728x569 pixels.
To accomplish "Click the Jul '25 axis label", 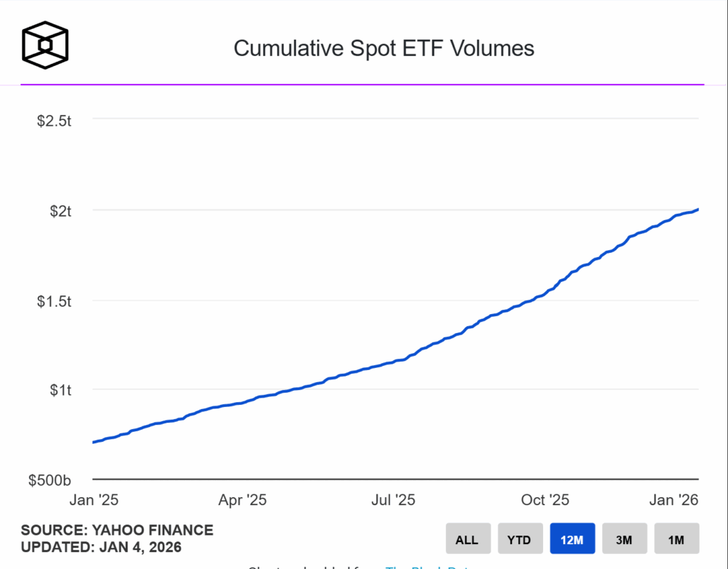I will click(392, 500).
